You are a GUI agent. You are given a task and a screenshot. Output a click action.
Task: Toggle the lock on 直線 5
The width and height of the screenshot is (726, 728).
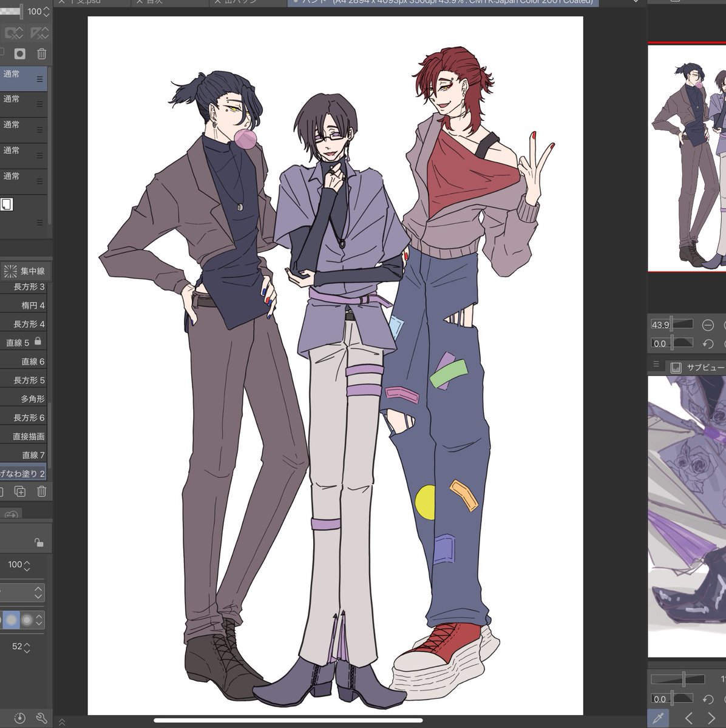click(38, 342)
